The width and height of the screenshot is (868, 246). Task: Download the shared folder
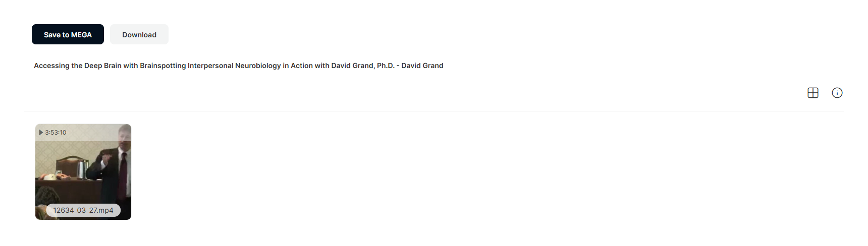pos(139,34)
